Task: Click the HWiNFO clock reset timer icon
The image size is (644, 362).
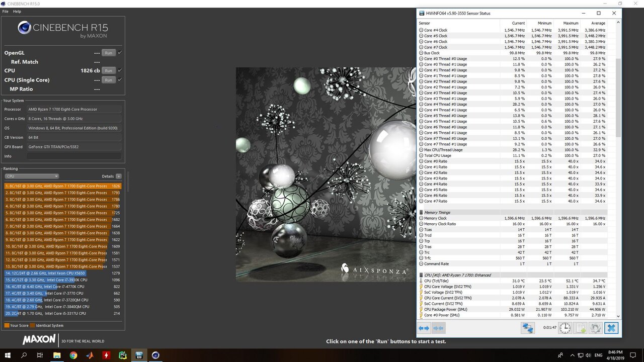Action: point(565,328)
